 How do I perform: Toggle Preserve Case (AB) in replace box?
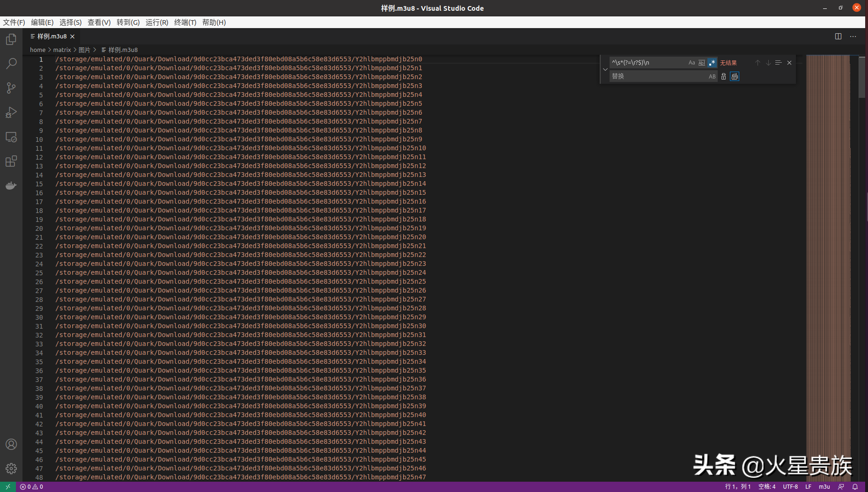[x=712, y=76]
